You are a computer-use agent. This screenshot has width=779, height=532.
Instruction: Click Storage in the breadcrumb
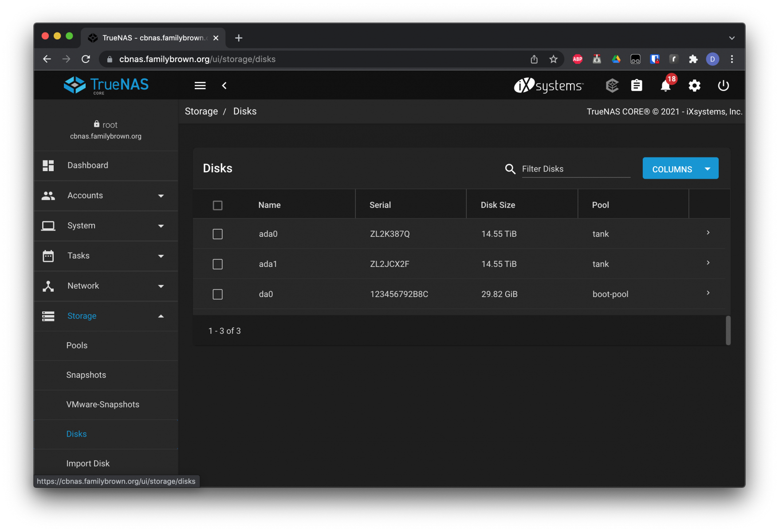[201, 111]
